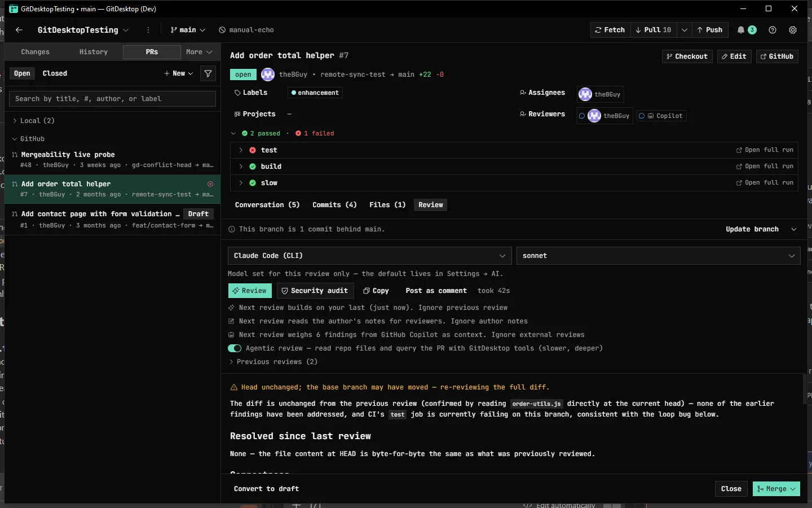The image size is (812, 508).
Task: Click the review content scrollbar
Action: pyautogui.click(x=805, y=389)
